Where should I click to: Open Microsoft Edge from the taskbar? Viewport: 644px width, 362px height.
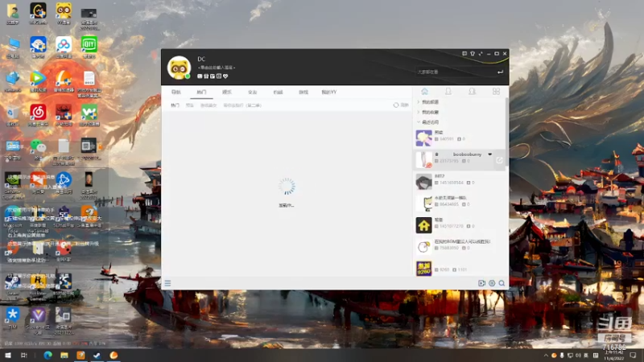47,355
